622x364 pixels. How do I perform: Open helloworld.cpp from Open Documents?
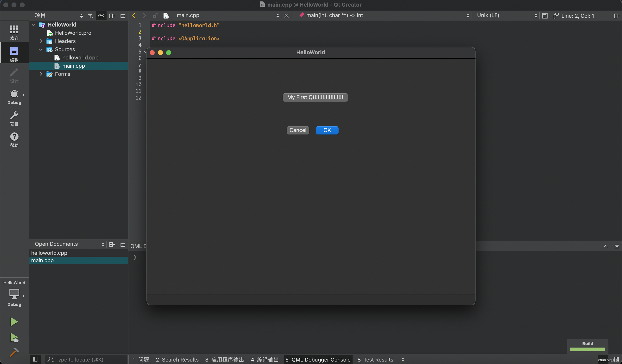point(79,253)
